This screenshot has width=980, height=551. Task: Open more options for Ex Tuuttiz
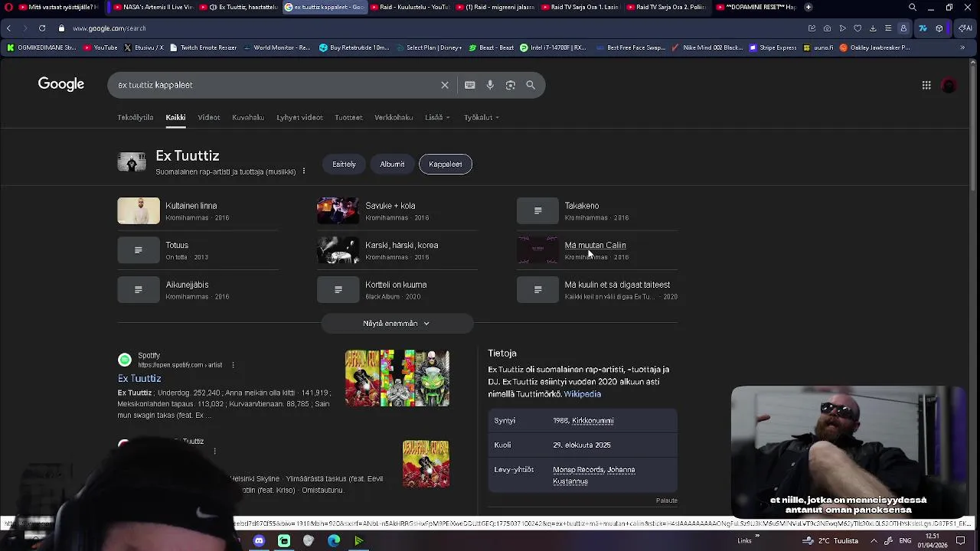[304, 171]
